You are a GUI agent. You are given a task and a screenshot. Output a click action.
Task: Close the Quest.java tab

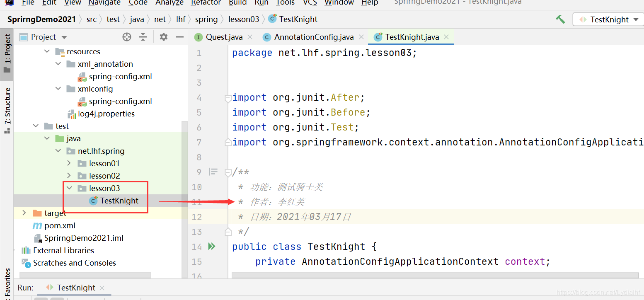250,37
